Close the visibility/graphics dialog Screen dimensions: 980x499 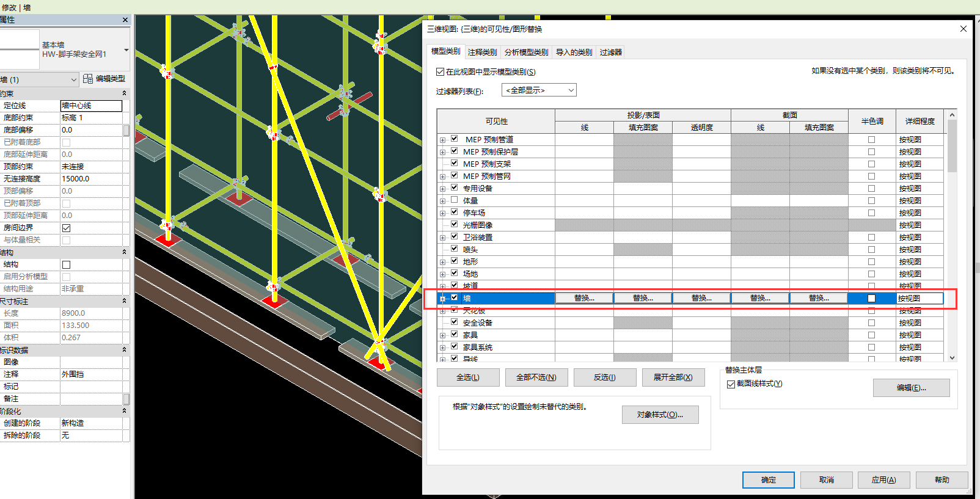964,29
